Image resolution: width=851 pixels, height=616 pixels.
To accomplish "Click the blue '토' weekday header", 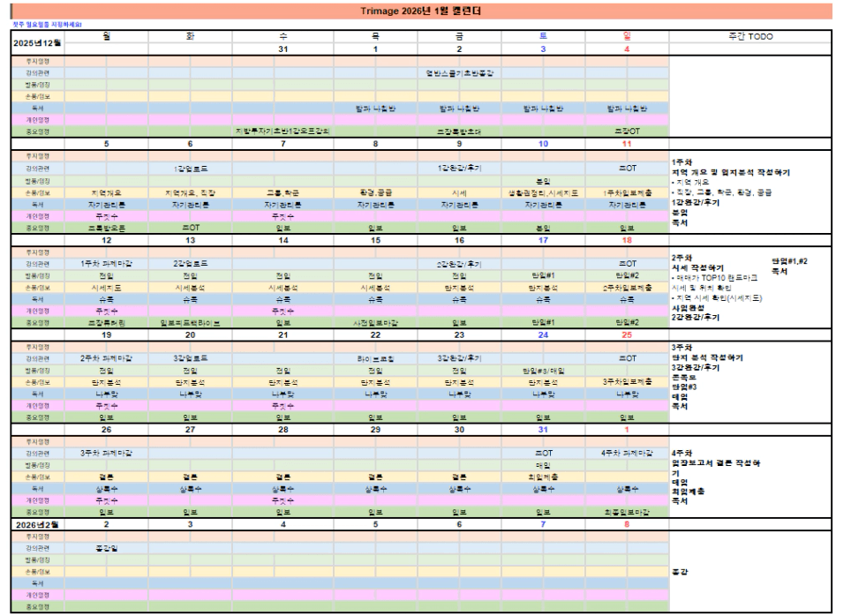I will click(543, 36).
